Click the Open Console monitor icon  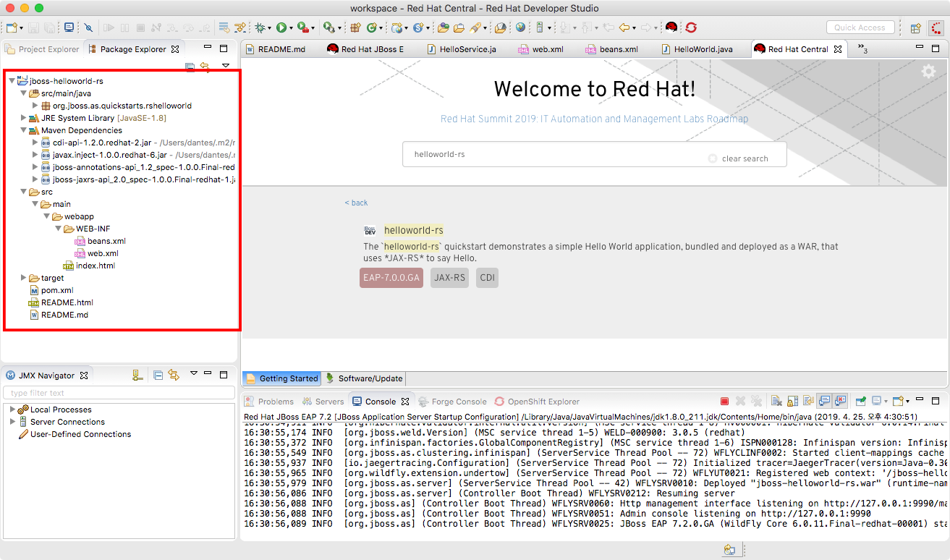69,27
